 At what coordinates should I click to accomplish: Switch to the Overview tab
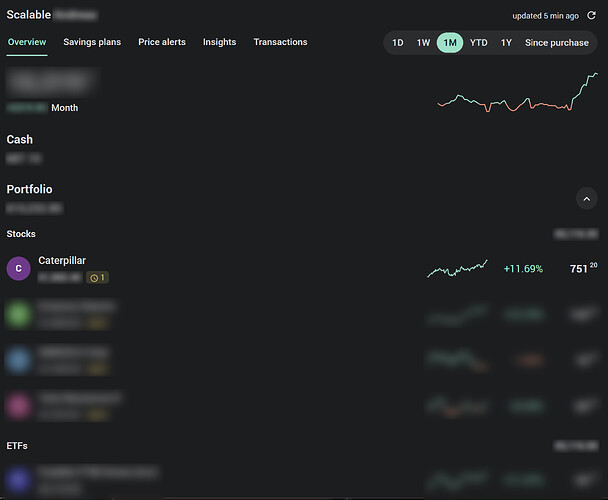click(x=27, y=42)
